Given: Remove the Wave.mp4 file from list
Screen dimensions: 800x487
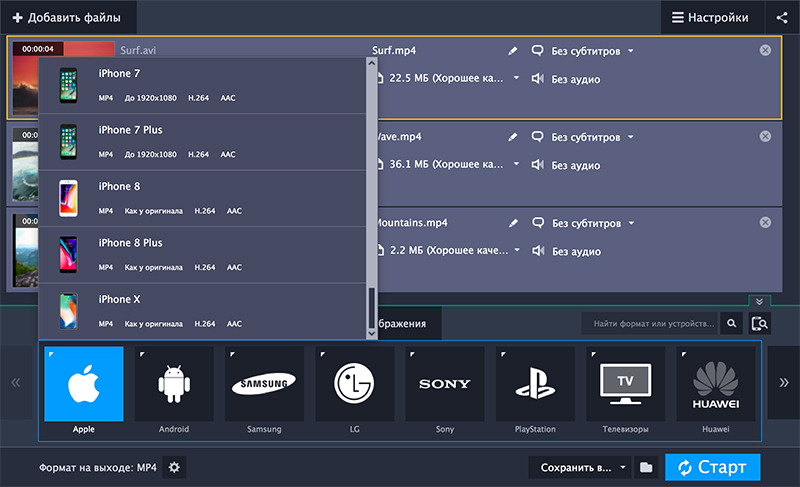Looking at the screenshot, I should click(x=765, y=136).
